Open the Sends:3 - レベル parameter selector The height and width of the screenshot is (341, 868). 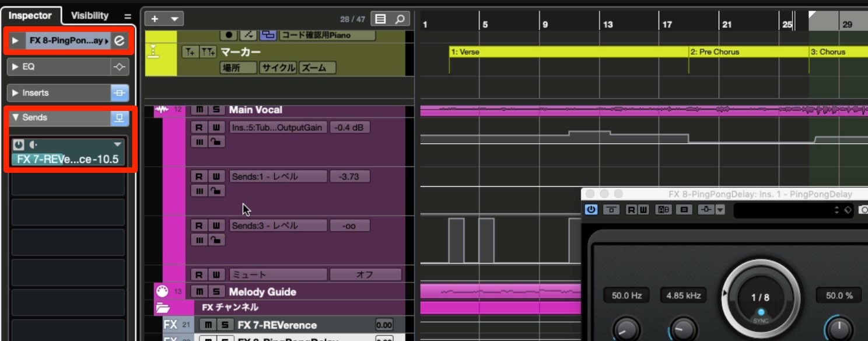point(278,225)
